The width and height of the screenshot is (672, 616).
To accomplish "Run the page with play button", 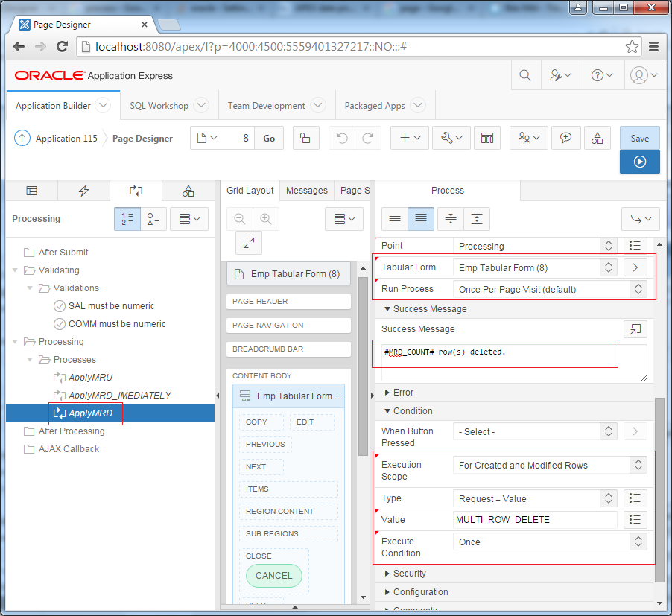I will [x=639, y=162].
